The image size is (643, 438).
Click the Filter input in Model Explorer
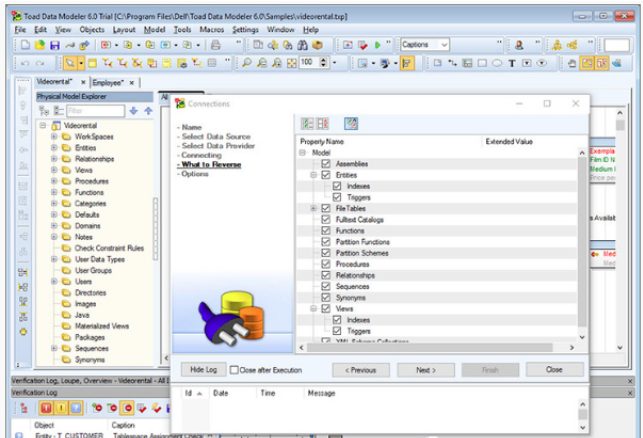pos(96,111)
